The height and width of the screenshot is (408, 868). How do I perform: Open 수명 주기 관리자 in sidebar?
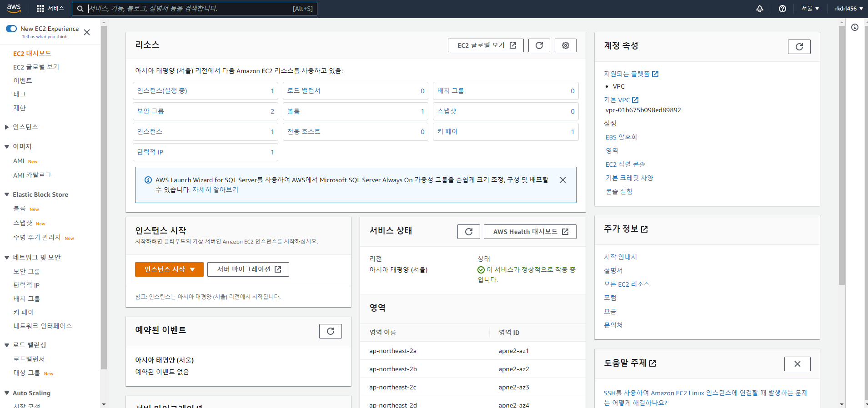[37, 238]
